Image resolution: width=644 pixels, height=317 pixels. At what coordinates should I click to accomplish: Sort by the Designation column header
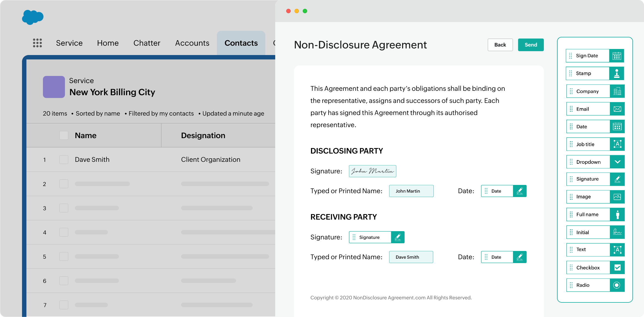click(203, 135)
